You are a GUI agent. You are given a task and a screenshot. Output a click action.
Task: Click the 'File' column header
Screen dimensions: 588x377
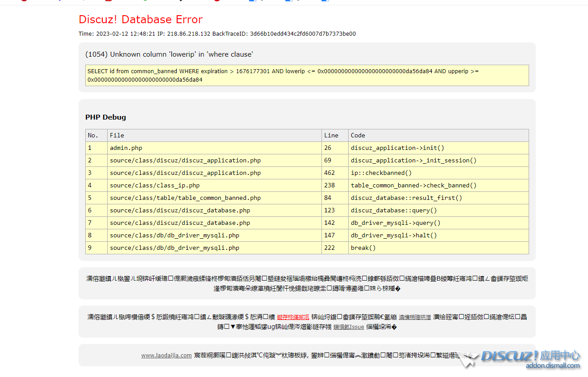(x=214, y=135)
